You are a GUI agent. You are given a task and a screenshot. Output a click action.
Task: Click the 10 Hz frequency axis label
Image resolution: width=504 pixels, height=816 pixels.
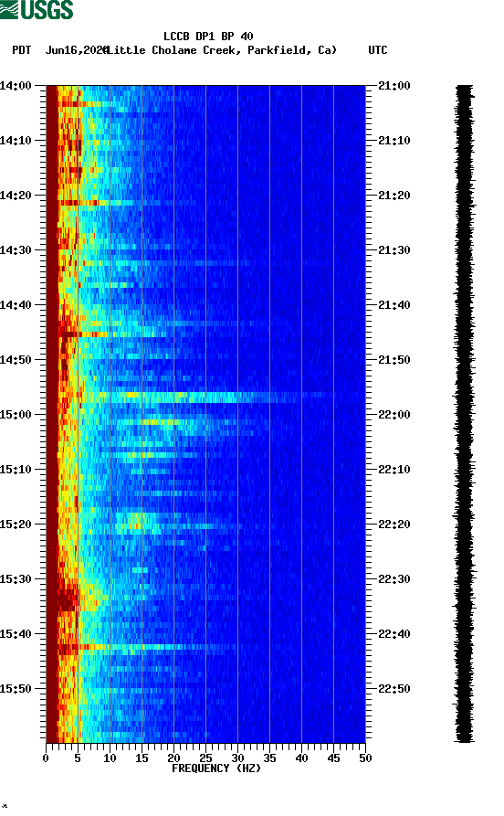pos(110,758)
